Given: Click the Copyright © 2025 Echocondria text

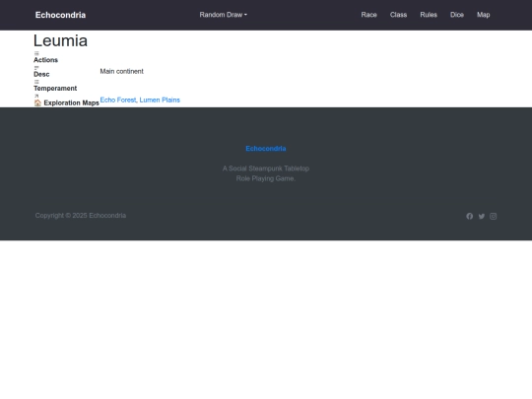Looking at the screenshot, I should [81, 216].
